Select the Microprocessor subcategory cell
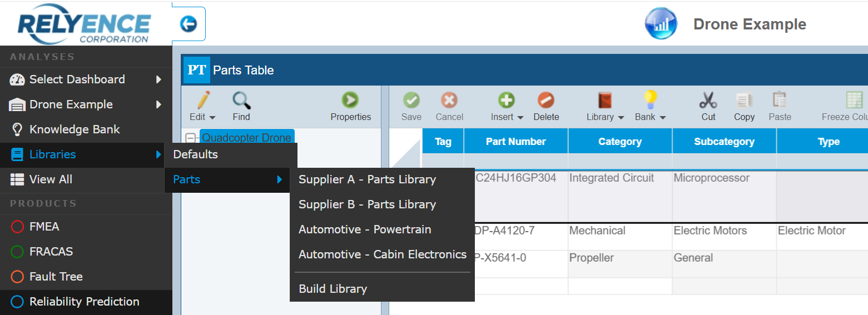This screenshot has height=315, width=868. tap(724, 196)
